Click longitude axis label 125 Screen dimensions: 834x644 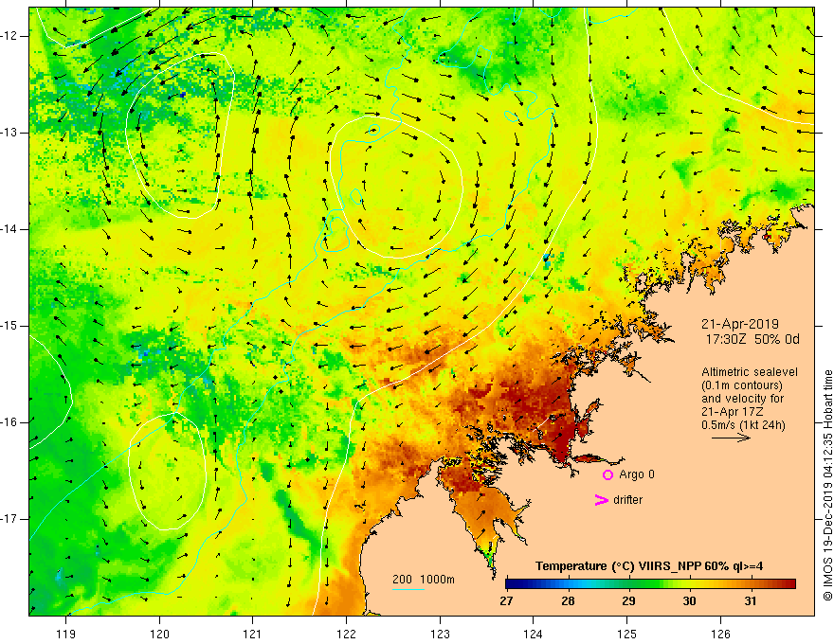627,634
